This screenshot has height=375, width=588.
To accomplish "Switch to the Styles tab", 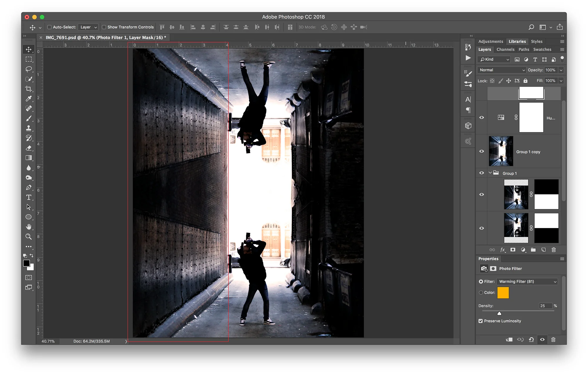I will (x=537, y=42).
